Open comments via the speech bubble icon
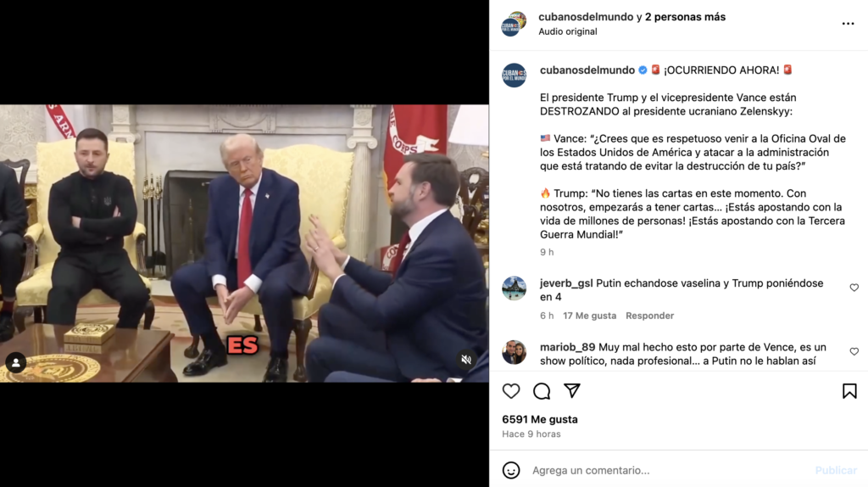This screenshot has width=868, height=487. point(542,391)
